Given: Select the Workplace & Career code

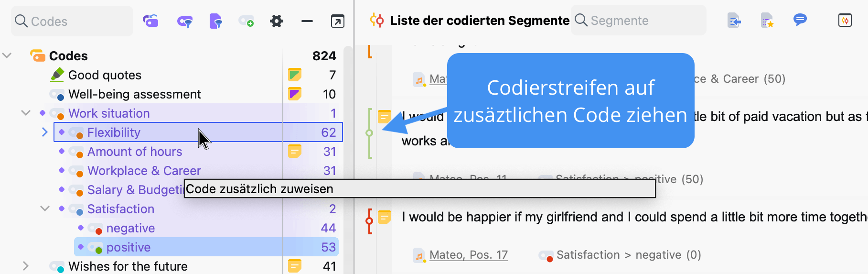Looking at the screenshot, I should click(144, 171).
